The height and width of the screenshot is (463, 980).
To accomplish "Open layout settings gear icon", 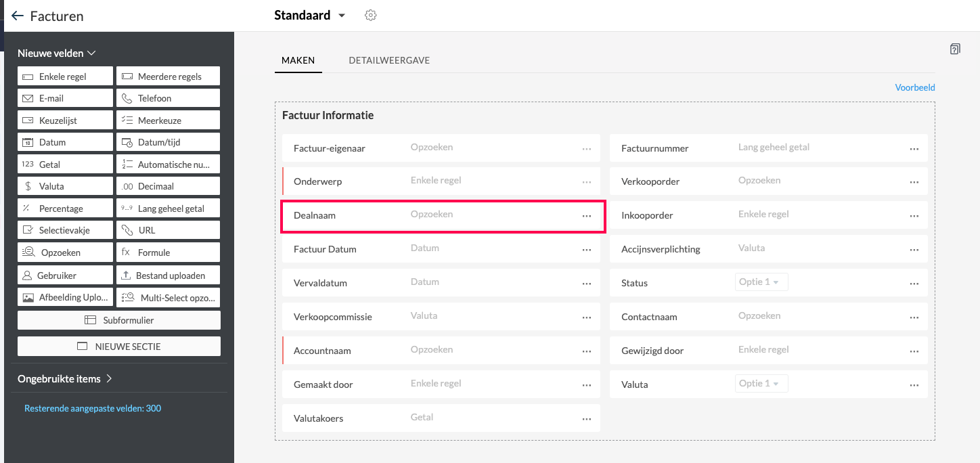I will (x=370, y=15).
